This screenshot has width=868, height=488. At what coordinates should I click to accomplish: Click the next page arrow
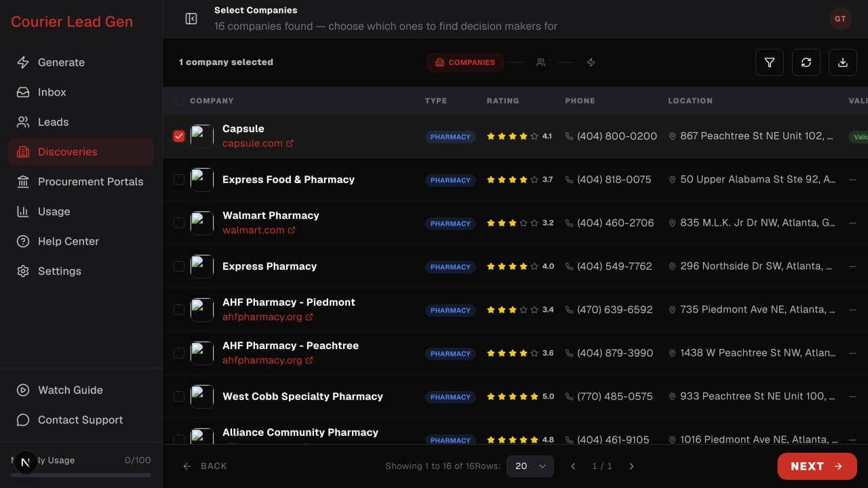coord(631,466)
